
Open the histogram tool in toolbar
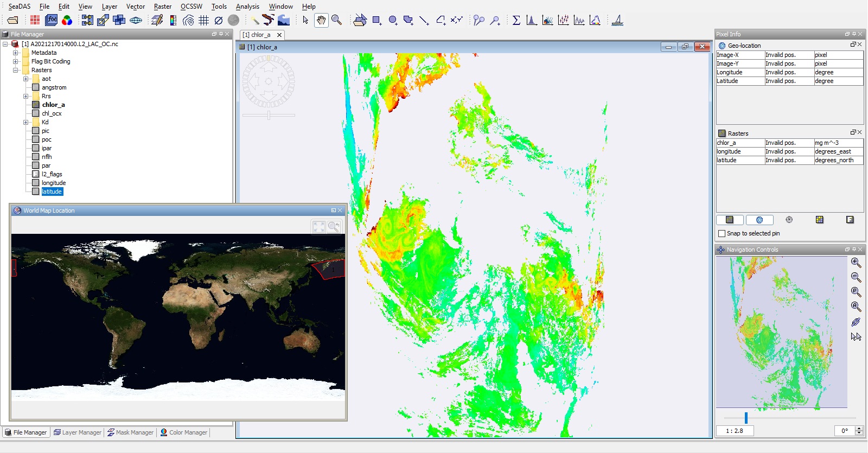pyautogui.click(x=532, y=21)
